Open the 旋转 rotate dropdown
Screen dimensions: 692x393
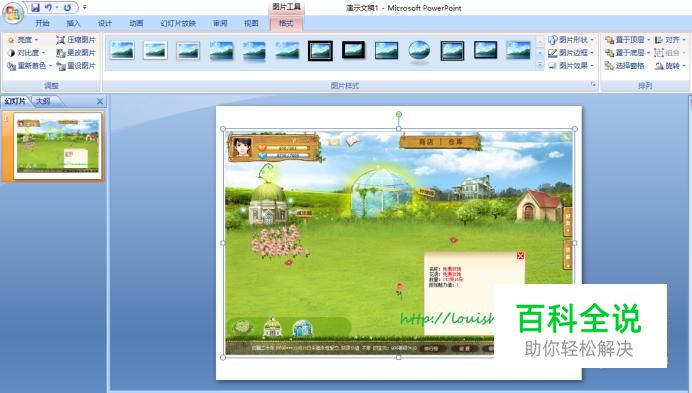click(x=670, y=66)
